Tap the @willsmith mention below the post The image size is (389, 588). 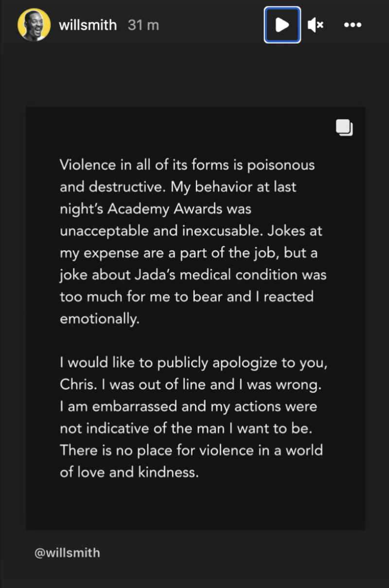click(x=67, y=553)
